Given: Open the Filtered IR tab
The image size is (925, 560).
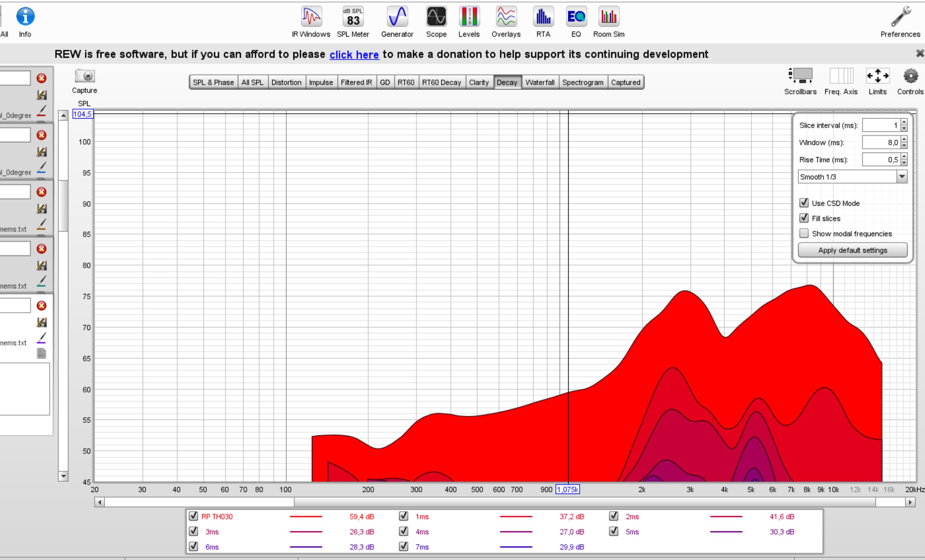Looking at the screenshot, I should 356,82.
